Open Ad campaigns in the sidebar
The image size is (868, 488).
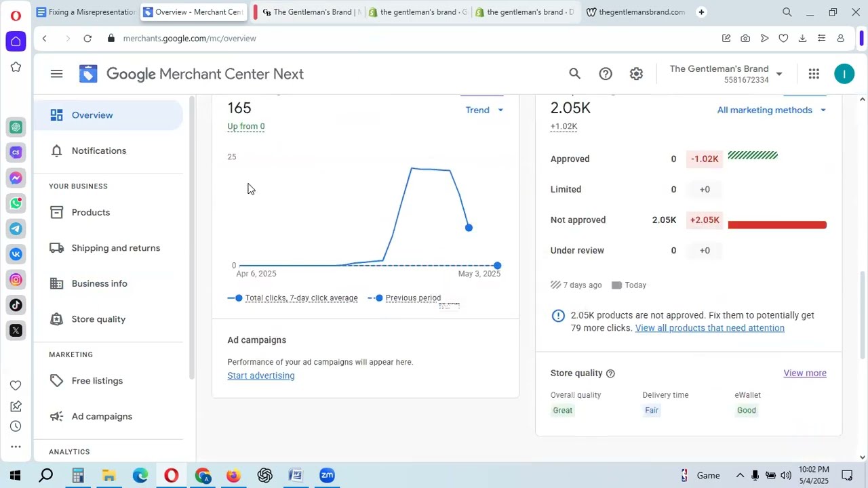[108, 416]
